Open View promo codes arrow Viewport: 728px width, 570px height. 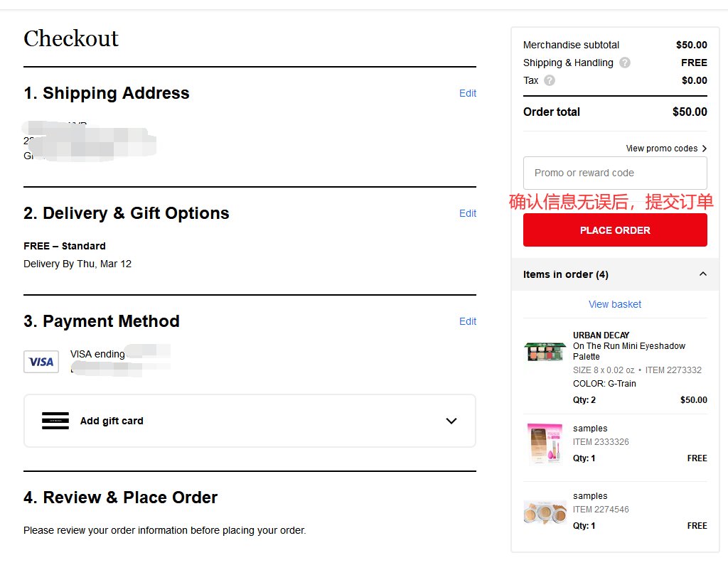click(x=705, y=149)
